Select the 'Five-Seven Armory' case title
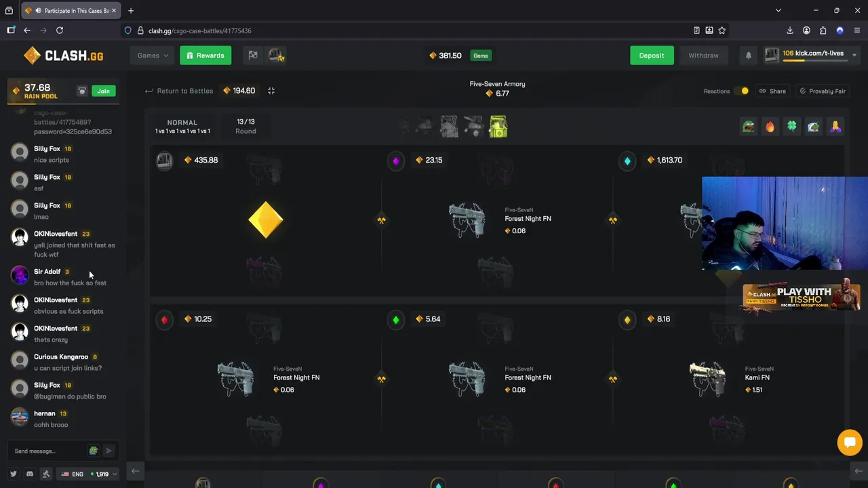This screenshot has width=868, height=488. [497, 84]
